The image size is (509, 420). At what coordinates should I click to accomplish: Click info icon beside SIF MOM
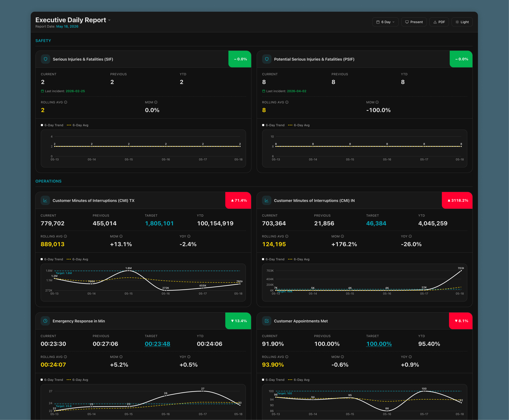(156, 102)
